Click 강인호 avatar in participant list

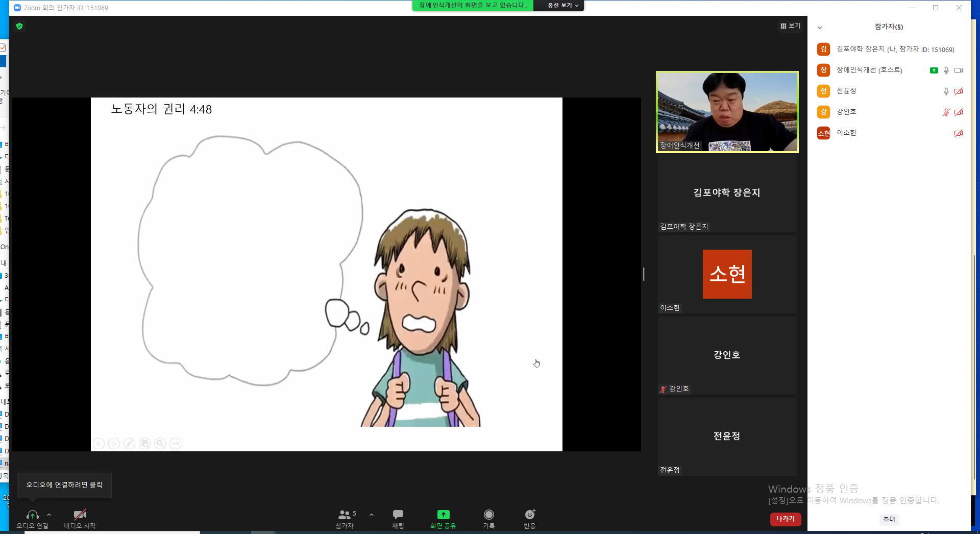[823, 112]
